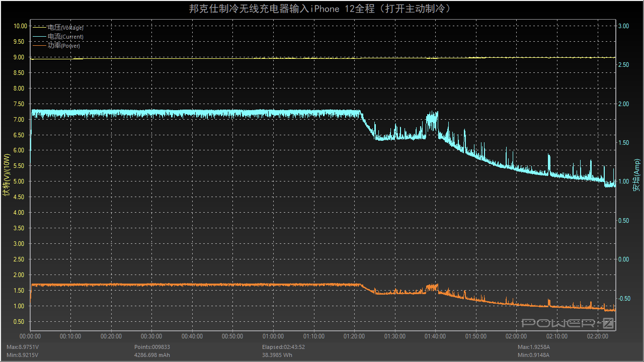Click the 02:20:00 time axis marker
Viewport: 644px width, 362px height.
[597, 336]
